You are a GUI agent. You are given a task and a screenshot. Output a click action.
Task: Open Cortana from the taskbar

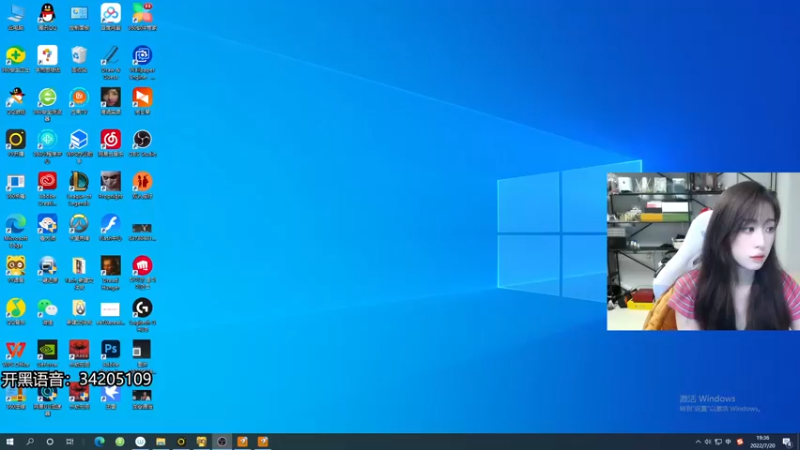click(x=50, y=442)
